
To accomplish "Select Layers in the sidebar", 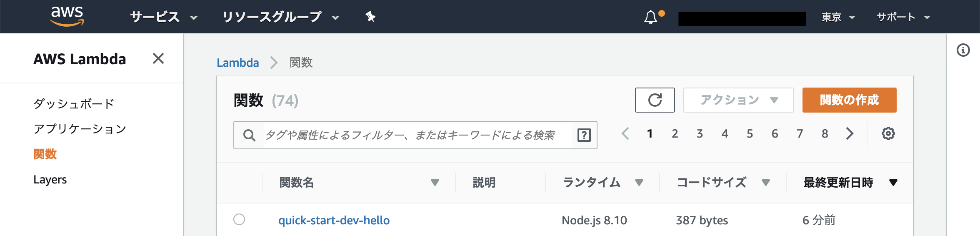I will point(50,180).
